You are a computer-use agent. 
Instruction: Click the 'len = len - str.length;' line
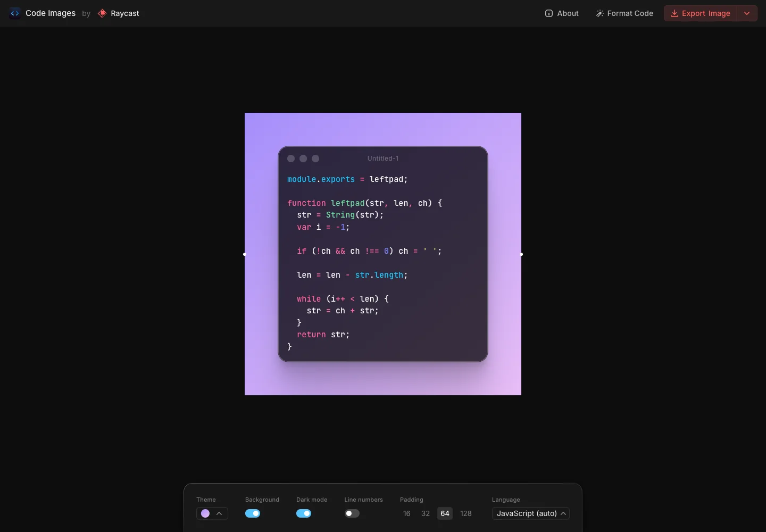[352, 275]
